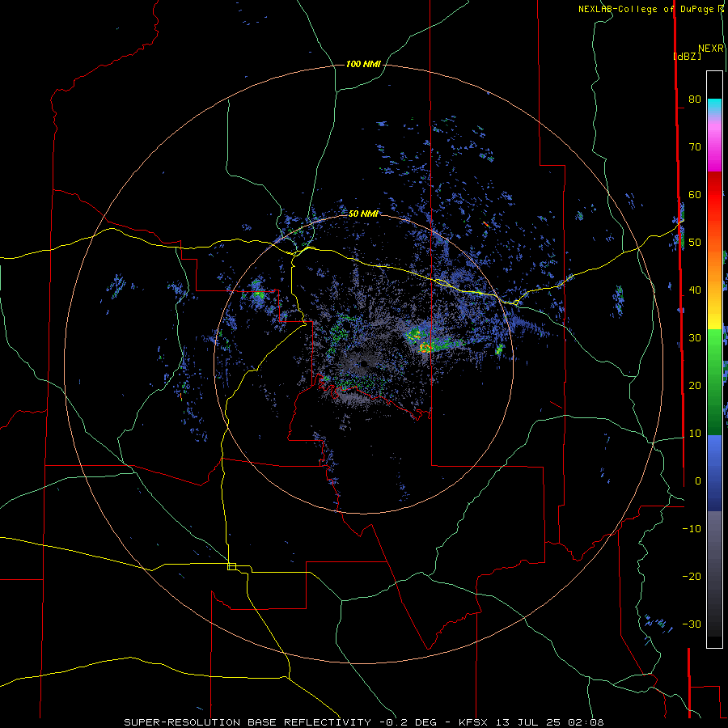Click the 100 NMI range ring label

[363, 64]
